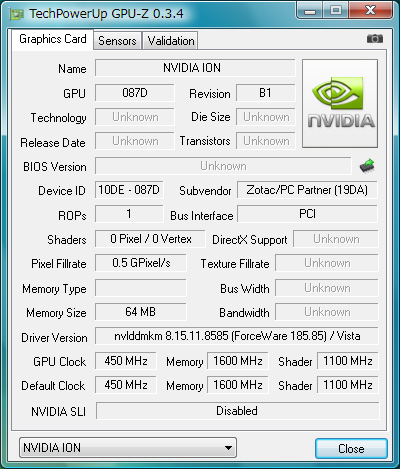Click the Subvendor field Zotac/PC Partner

307,190
